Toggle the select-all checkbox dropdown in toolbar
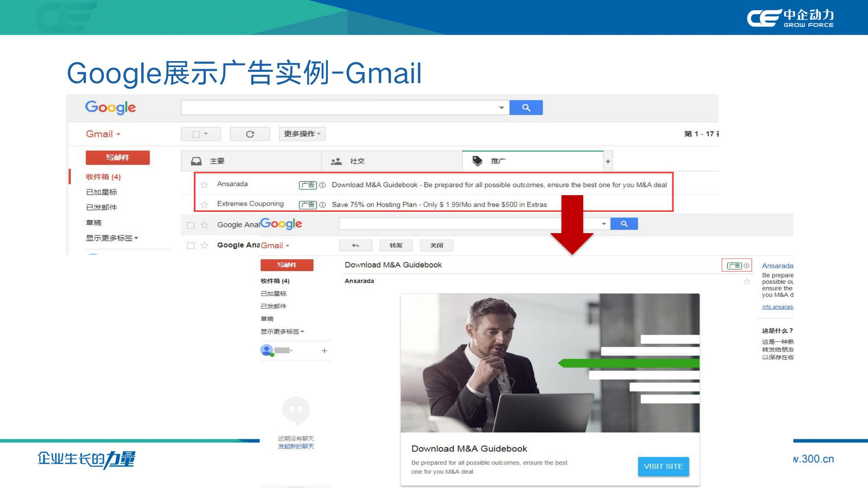Image resolution: width=868 pixels, height=488 pixels. click(201, 134)
